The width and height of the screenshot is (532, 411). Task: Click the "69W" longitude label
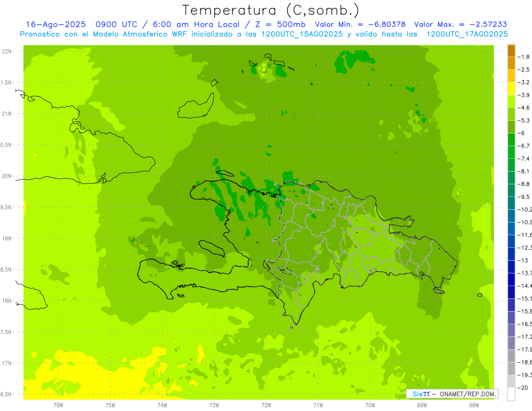pyautogui.click(x=422, y=405)
